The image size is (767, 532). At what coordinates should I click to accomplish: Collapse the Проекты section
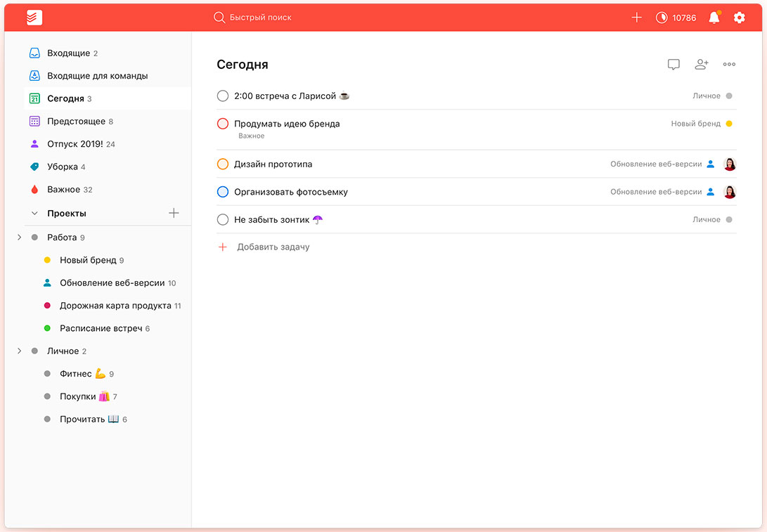[34, 214]
